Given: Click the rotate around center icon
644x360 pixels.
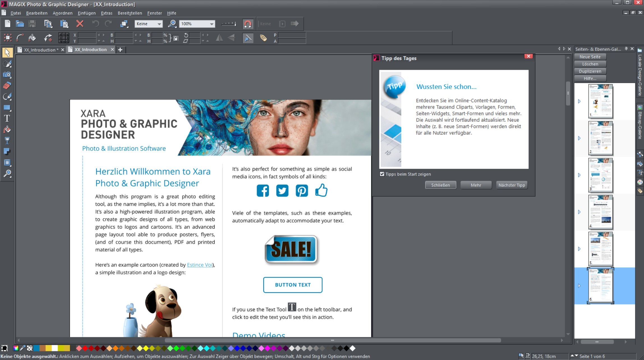Looking at the screenshot, I should click(48, 38).
